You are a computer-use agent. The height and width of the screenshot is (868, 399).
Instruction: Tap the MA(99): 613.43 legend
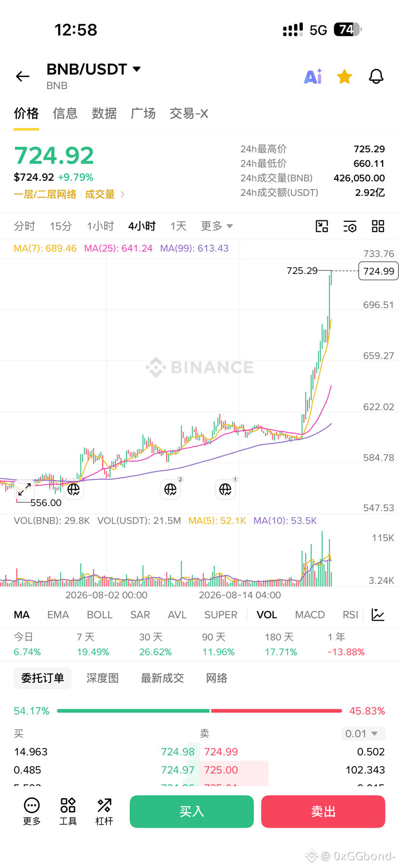[195, 248]
